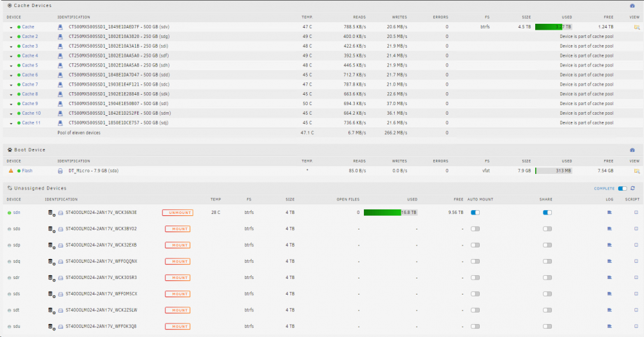Click green status dot for sdn

point(10,213)
